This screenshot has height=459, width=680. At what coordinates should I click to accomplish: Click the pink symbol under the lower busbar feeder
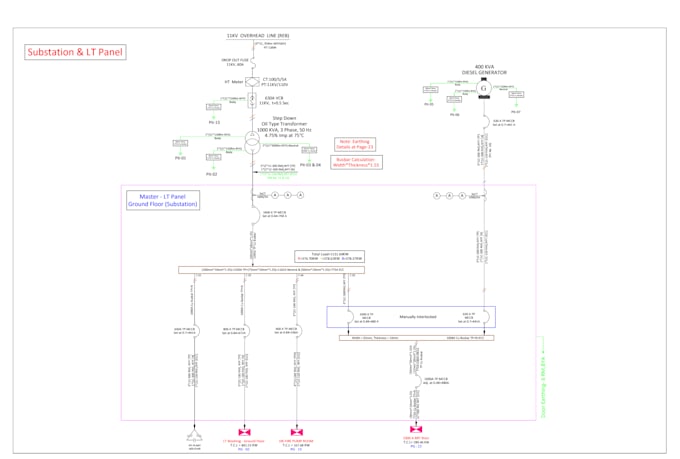coord(416,429)
